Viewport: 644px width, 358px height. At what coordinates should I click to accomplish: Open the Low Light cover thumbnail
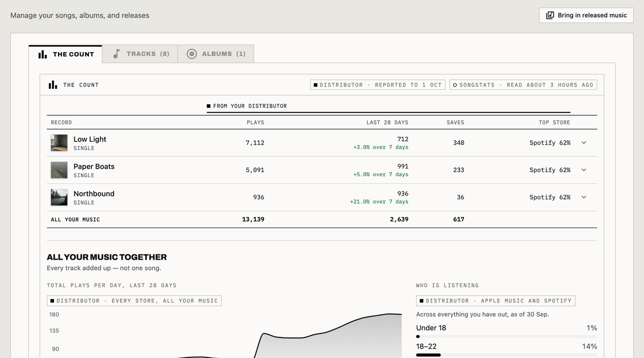click(59, 143)
